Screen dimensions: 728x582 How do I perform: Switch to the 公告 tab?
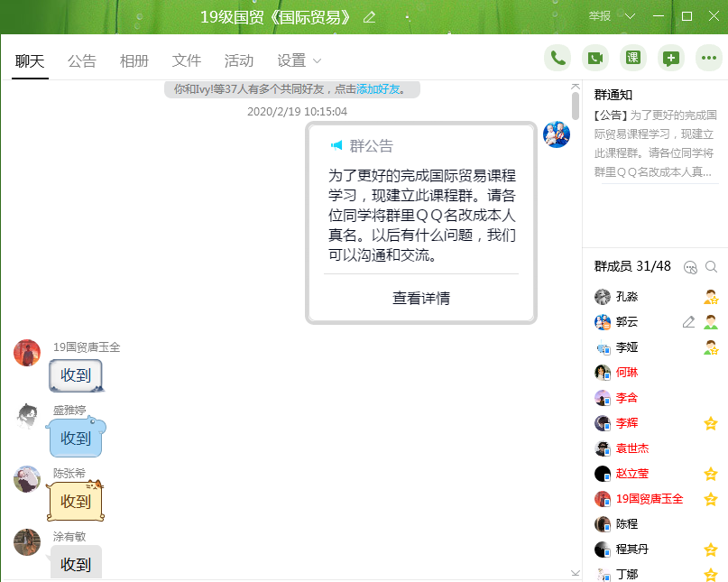tap(82, 60)
